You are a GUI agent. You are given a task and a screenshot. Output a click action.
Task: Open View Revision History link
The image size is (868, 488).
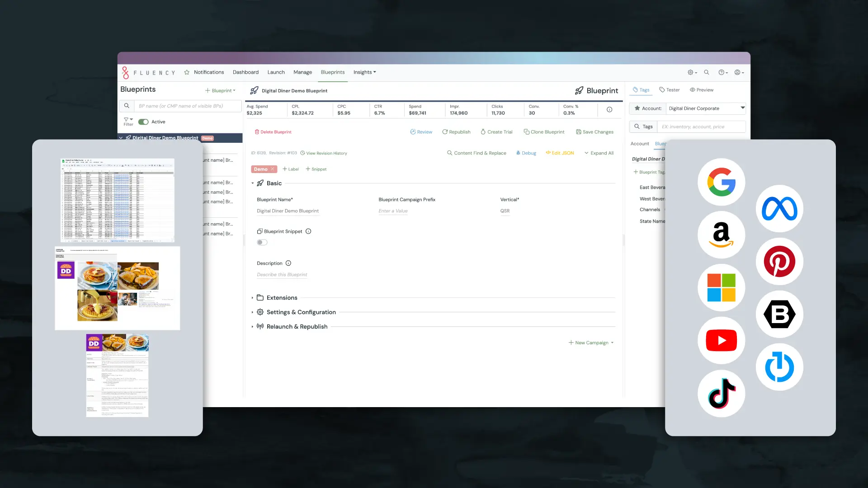click(x=326, y=153)
